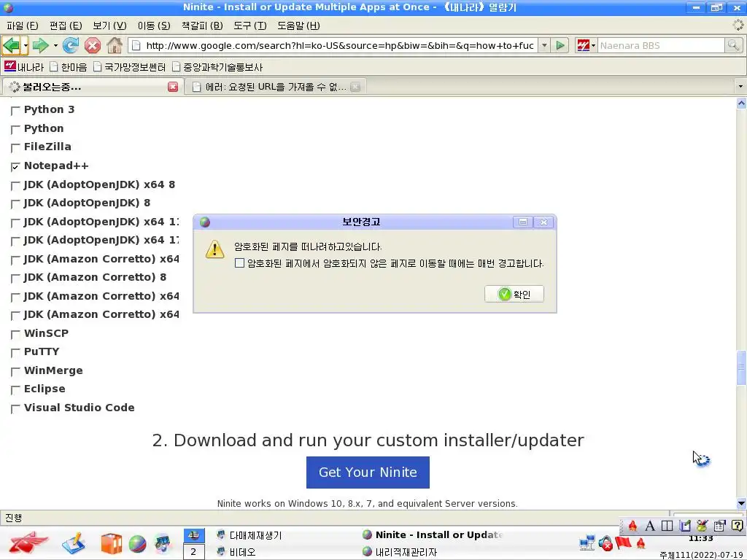
Task: Tick JDK (Amazon Corretto) 8 checkbox
Action: click(15, 278)
